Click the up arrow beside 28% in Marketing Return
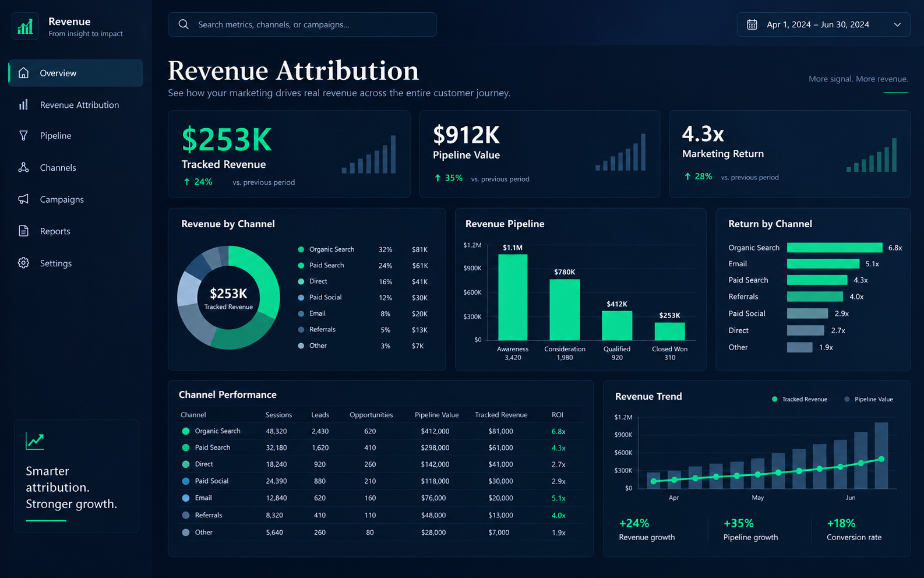Image resolution: width=924 pixels, height=578 pixels. click(687, 176)
